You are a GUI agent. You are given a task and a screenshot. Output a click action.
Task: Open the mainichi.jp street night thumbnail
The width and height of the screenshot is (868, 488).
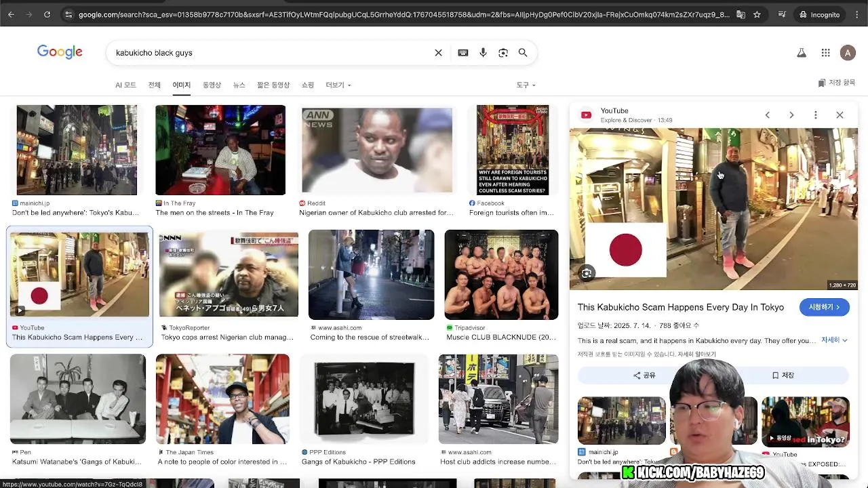pyautogui.click(x=77, y=150)
